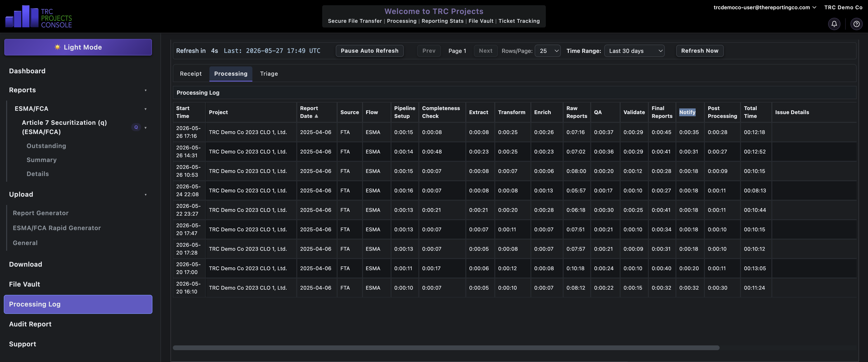Open Audit Report in the sidebar

point(30,324)
